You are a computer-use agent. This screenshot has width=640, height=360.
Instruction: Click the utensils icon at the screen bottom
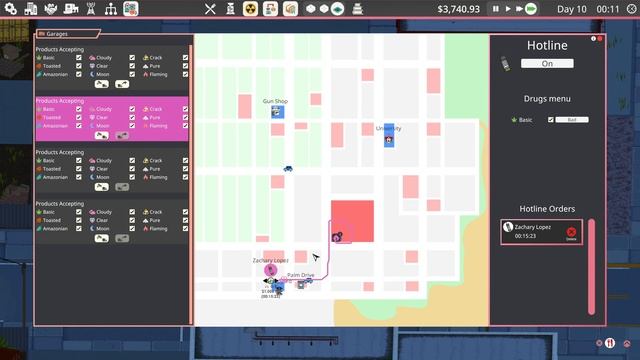[610, 343]
